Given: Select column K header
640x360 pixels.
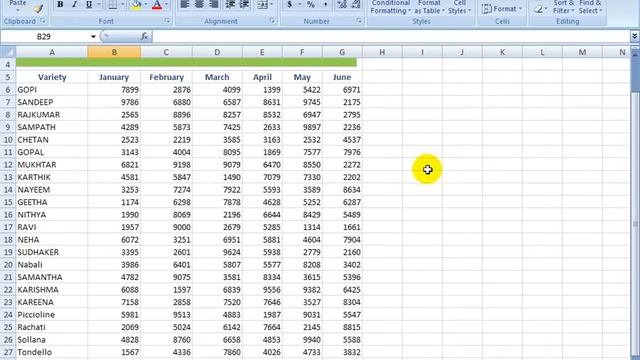Looking at the screenshot, I should [502, 52].
